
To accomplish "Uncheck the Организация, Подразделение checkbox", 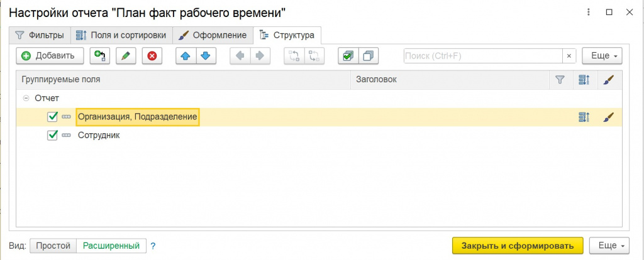I will [x=53, y=117].
